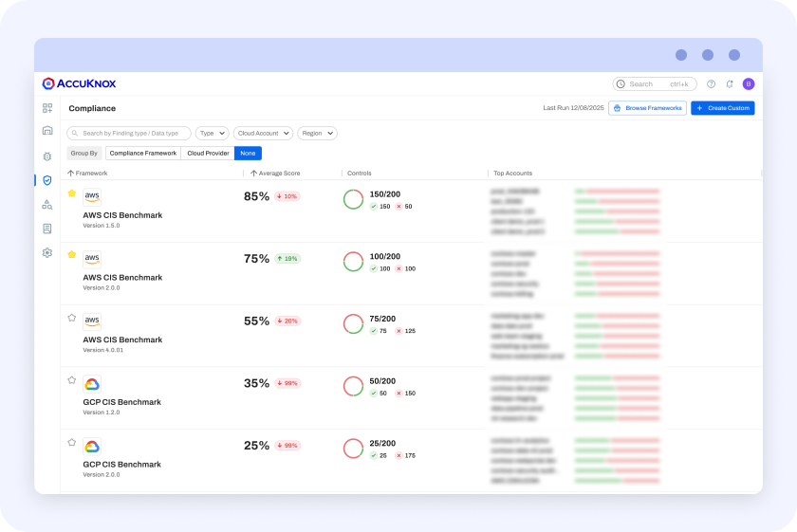Screen dimensions: 797x532
Task: Click the Create Custom button
Action: click(723, 108)
